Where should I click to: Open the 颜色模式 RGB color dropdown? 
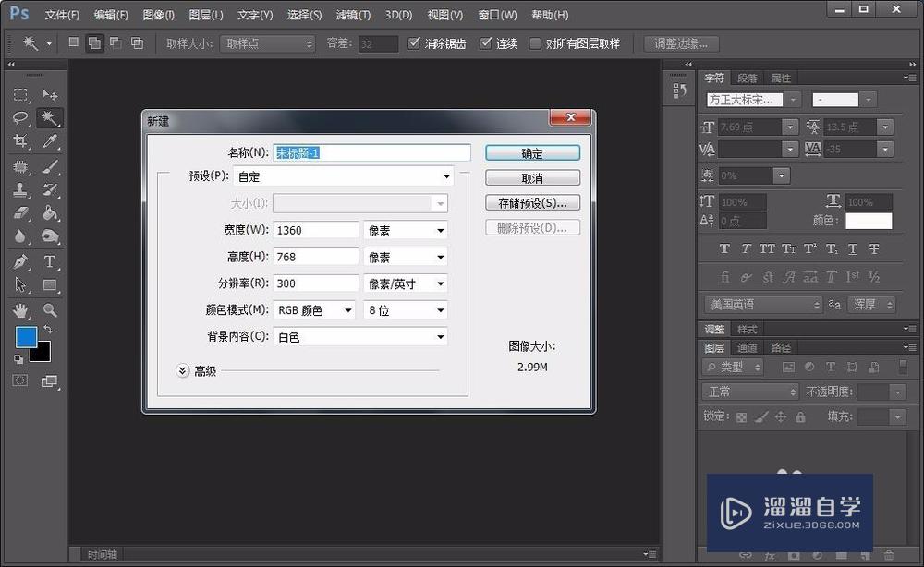(314, 310)
